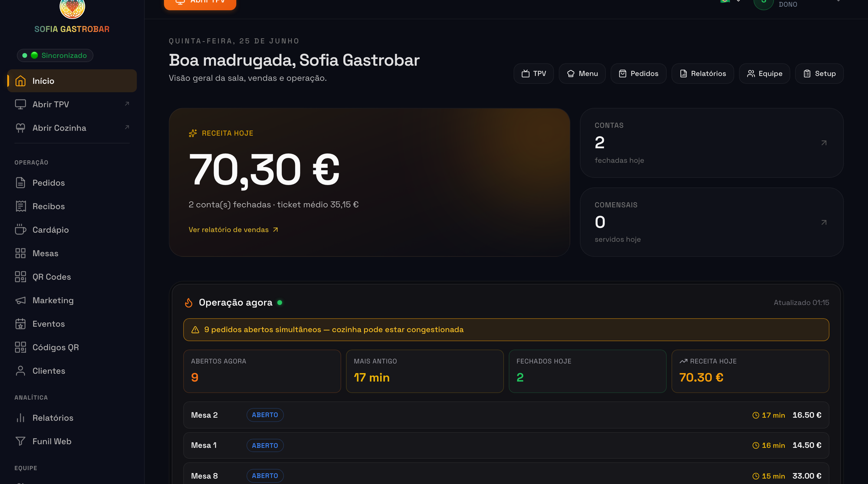The width and height of the screenshot is (868, 484).
Task: Go to Marketing in the sidebar
Action: pos(72,300)
